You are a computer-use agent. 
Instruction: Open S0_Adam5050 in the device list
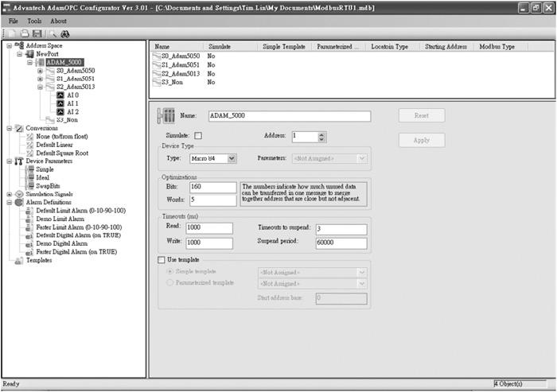coord(178,58)
